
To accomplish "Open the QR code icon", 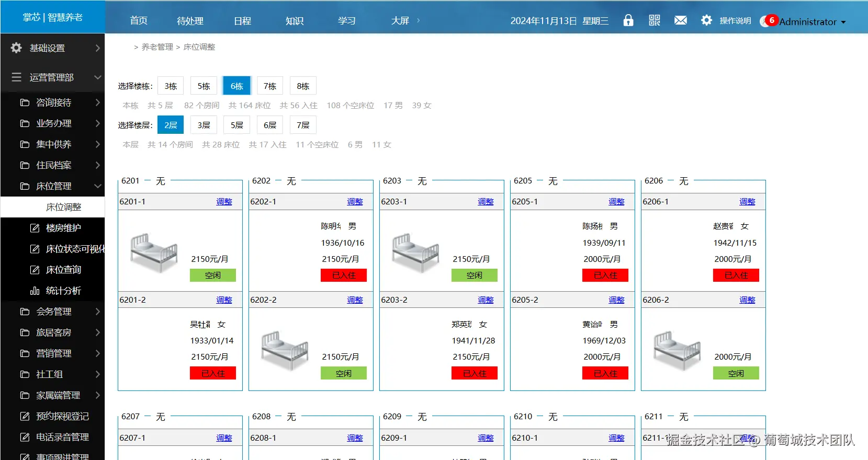I will click(655, 20).
